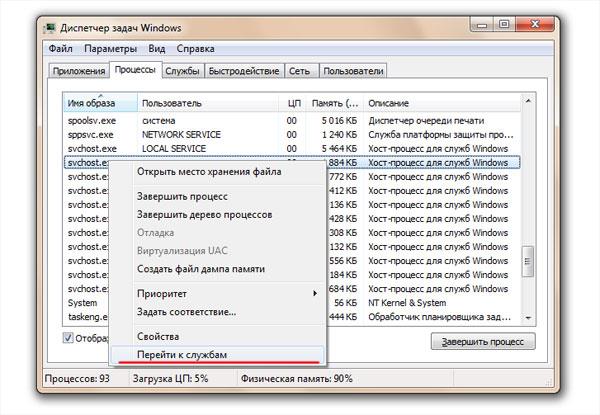Click the Физическая память: 90% status entry
This screenshot has width=600, height=415.
click(296, 379)
